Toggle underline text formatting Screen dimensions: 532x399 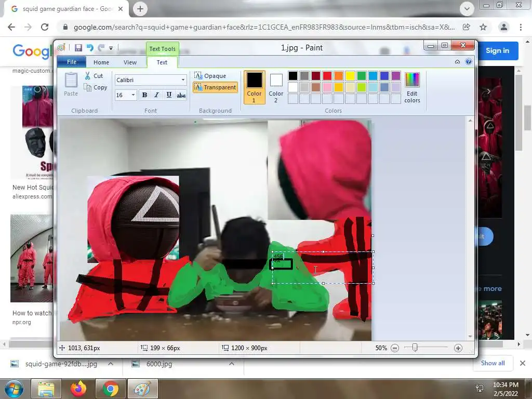169,95
